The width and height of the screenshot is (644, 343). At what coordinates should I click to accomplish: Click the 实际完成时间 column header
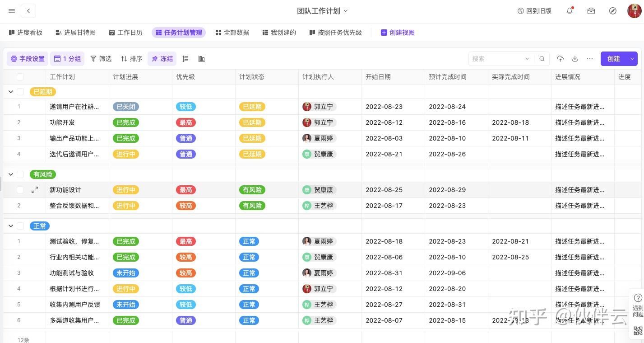(x=519, y=77)
